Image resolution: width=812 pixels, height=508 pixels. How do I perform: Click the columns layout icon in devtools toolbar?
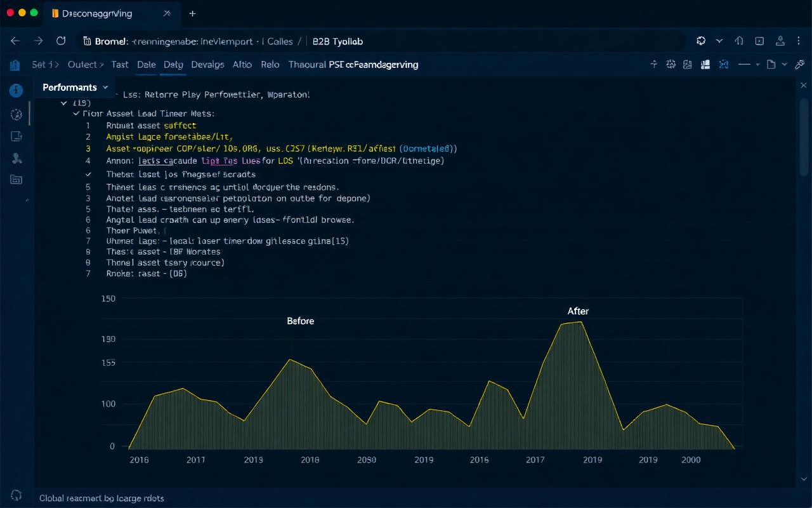point(688,64)
